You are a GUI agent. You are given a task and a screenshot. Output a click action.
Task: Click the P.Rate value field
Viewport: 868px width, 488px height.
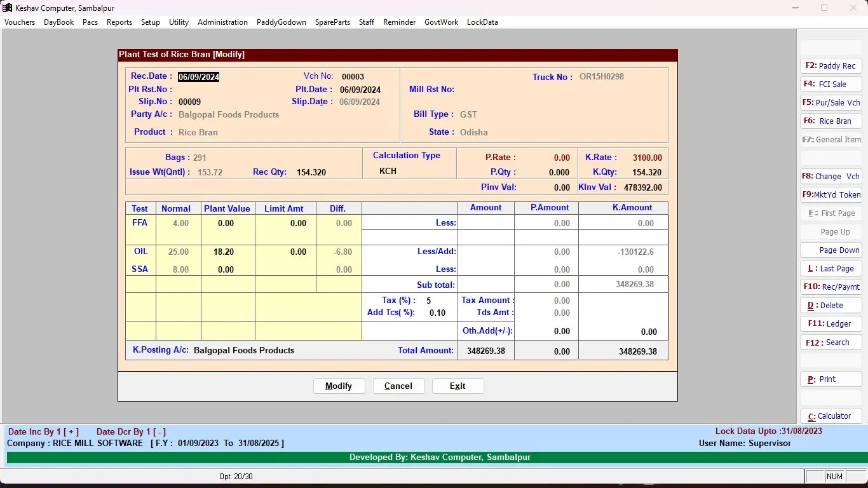click(x=562, y=158)
